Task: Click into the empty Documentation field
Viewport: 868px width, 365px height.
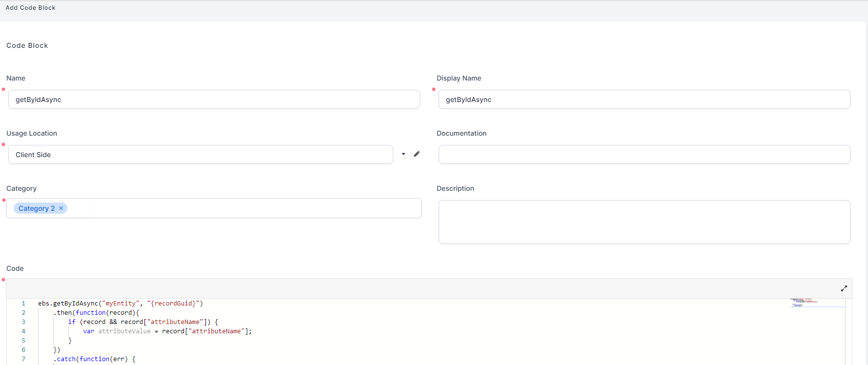Action: (x=644, y=155)
